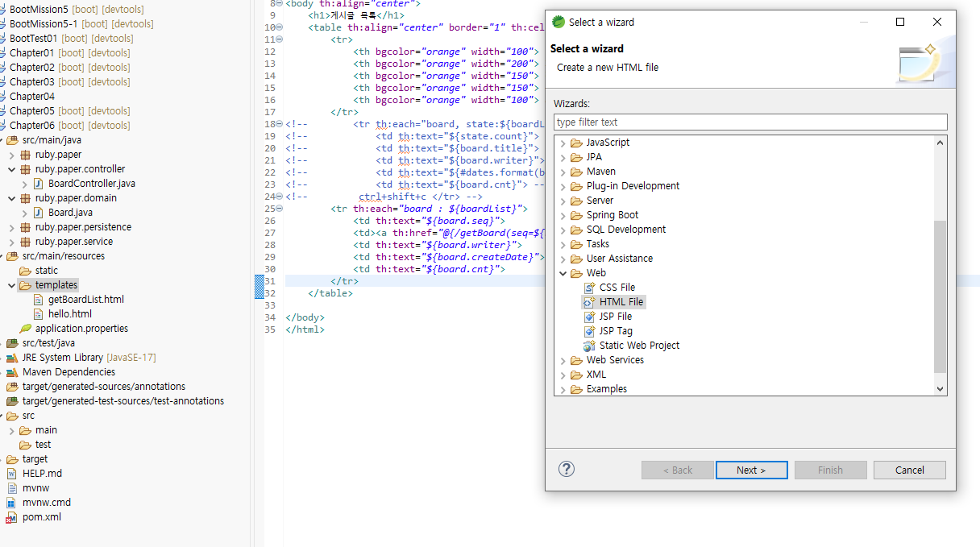980x547 pixels.
Task: Click the target folder icon
Action: pyautogui.click(x=11, y=459)
